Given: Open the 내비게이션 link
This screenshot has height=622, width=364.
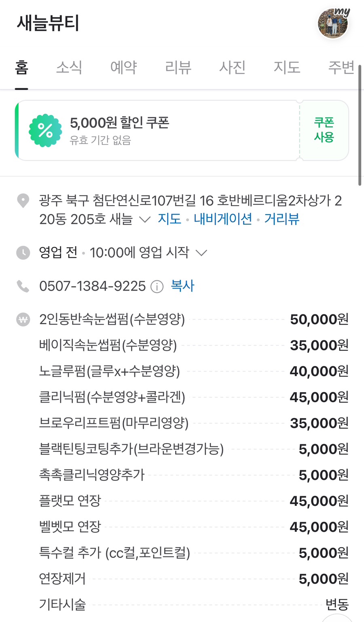Looking at the screenshot, I should point(223,219).
